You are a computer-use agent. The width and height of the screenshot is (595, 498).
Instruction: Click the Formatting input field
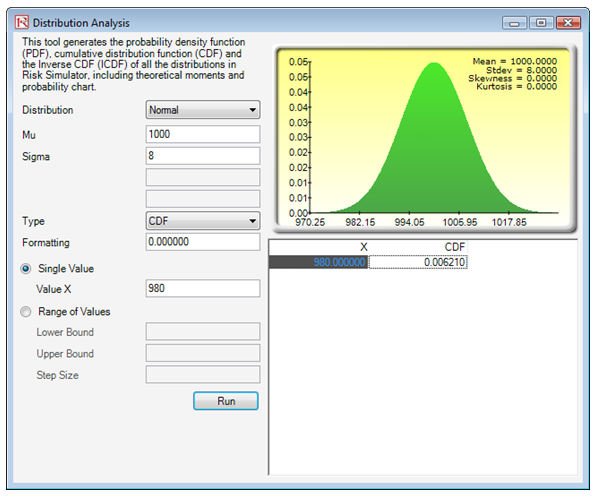(203, 242)
